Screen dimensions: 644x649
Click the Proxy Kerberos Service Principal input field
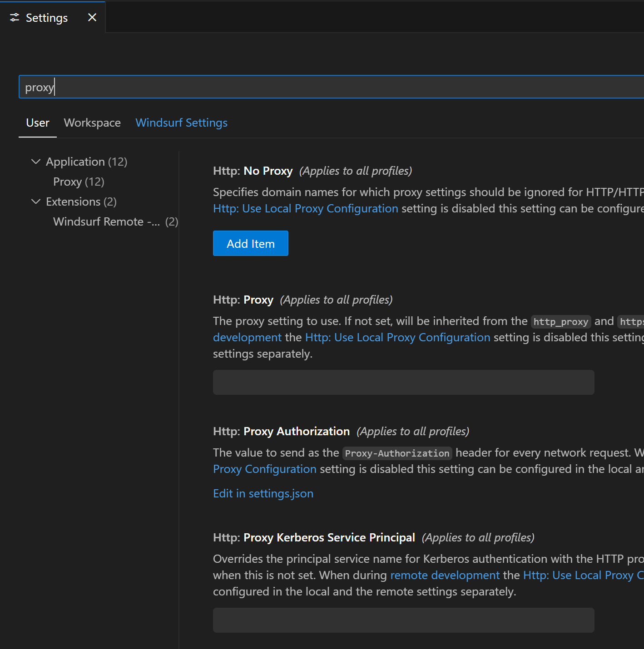(x=403, y=620)
